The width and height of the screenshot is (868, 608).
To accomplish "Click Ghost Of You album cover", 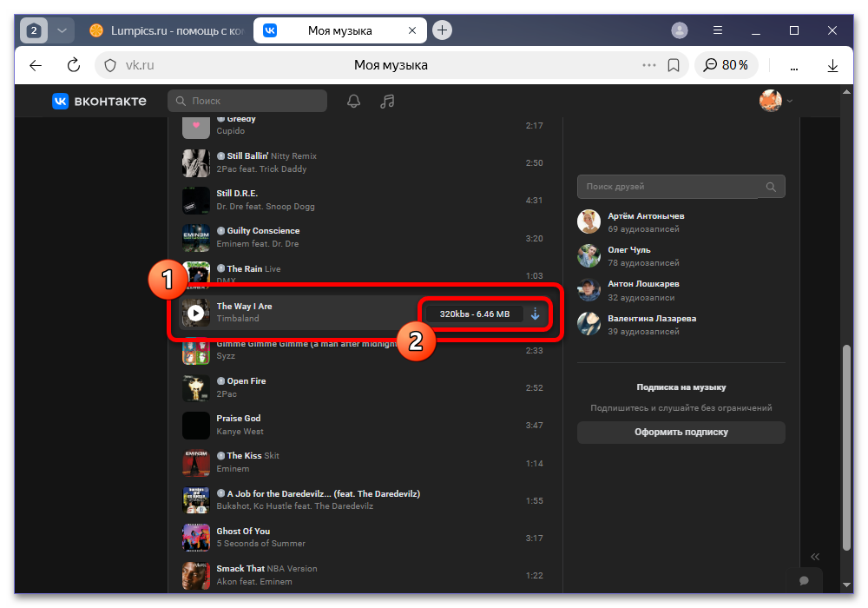I will (x=196, y=538).
